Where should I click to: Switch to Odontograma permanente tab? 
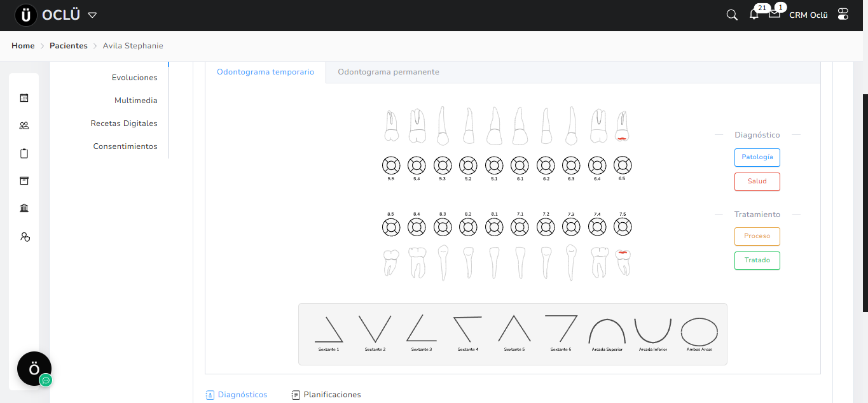point(389,72)
